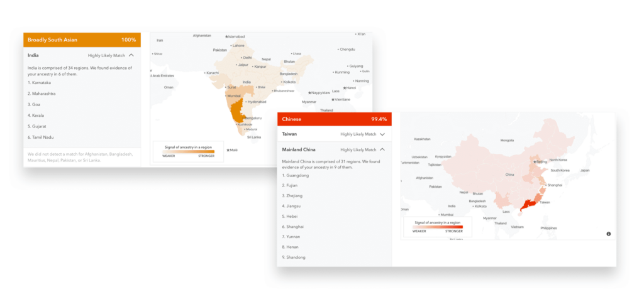Click Malé capital label on map

232,150
